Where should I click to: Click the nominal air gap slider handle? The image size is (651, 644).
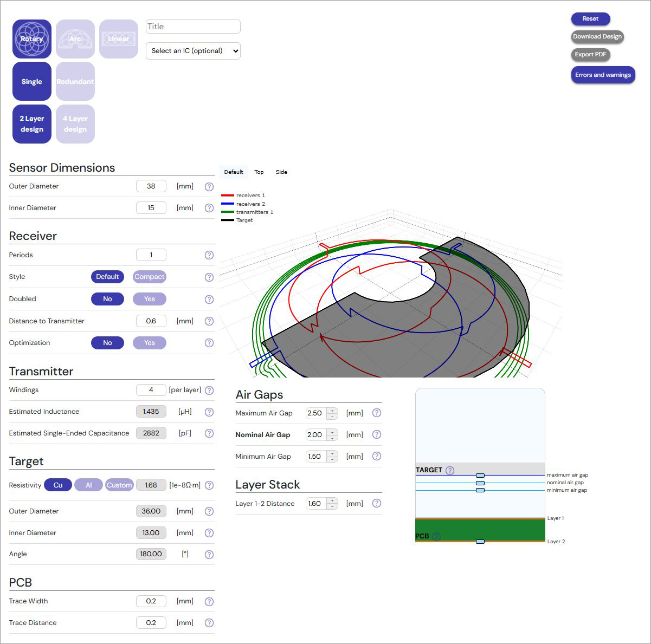click(x=480, y=483)
